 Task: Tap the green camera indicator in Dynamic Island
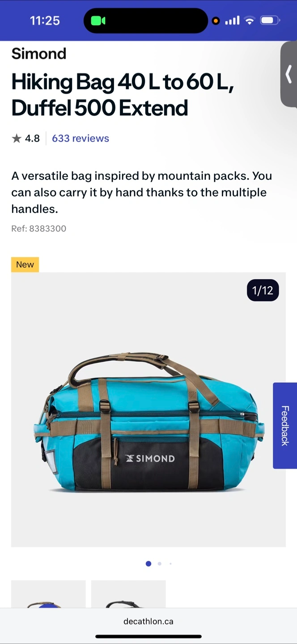pos(98,21)
